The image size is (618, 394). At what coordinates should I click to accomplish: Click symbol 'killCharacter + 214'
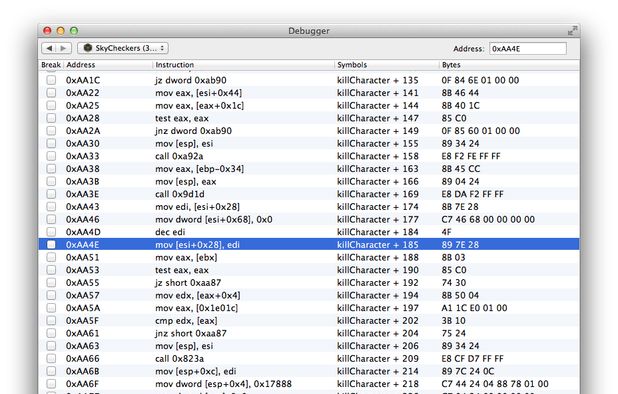pyautogui.click(x=378, y=371)
